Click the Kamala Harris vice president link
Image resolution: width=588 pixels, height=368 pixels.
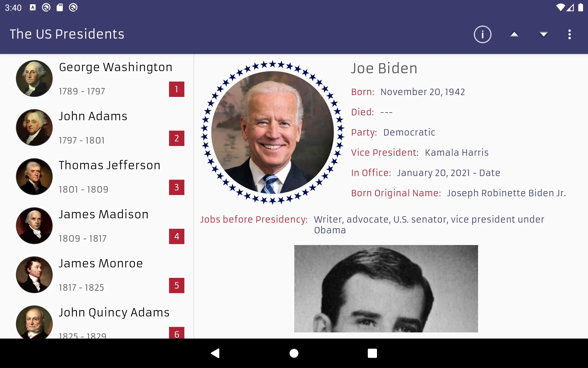[x=457, y=153]
